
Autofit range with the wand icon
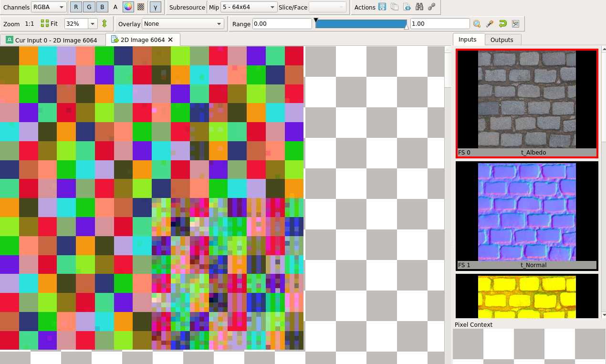pos(490,24)
